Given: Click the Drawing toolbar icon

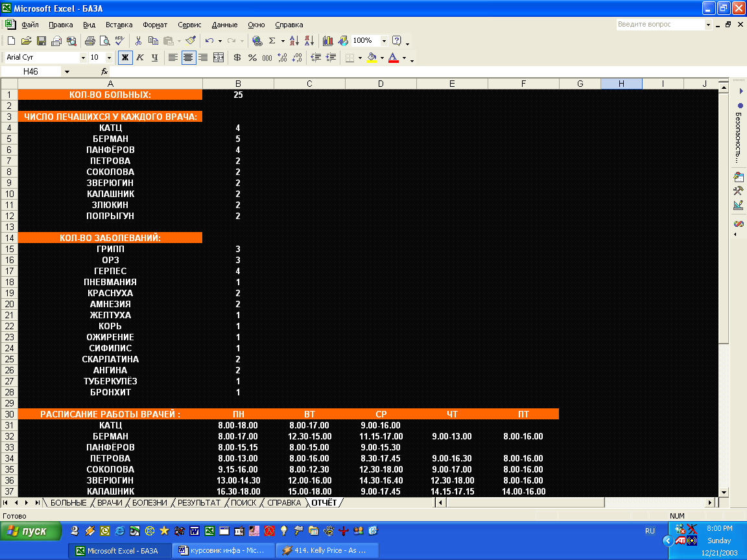Looking at the screenshot, I should pyautogui.click(x=343, y=41).
